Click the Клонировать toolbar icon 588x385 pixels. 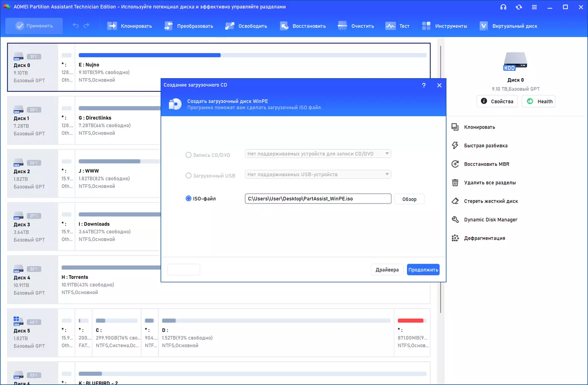coord(112,26)
